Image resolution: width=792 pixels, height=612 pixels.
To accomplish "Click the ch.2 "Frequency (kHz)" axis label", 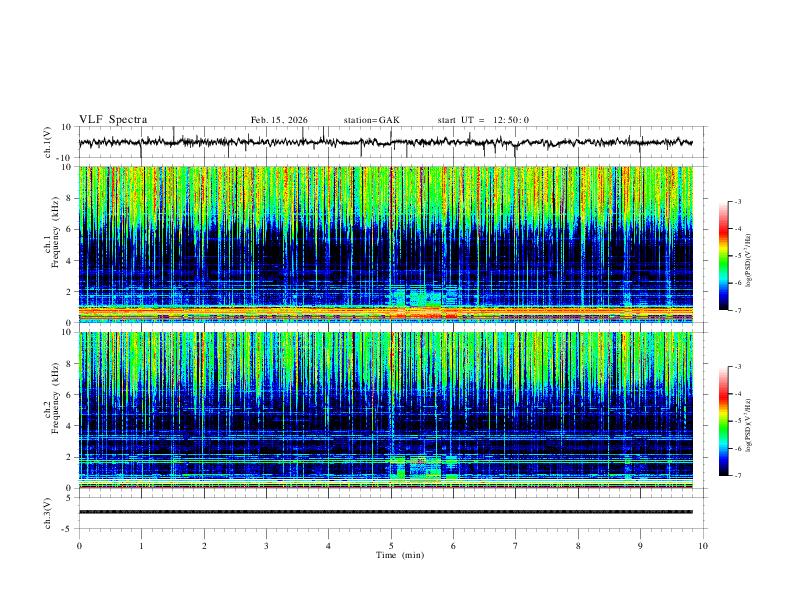I will pyautogui.click(x=55, y=398).
